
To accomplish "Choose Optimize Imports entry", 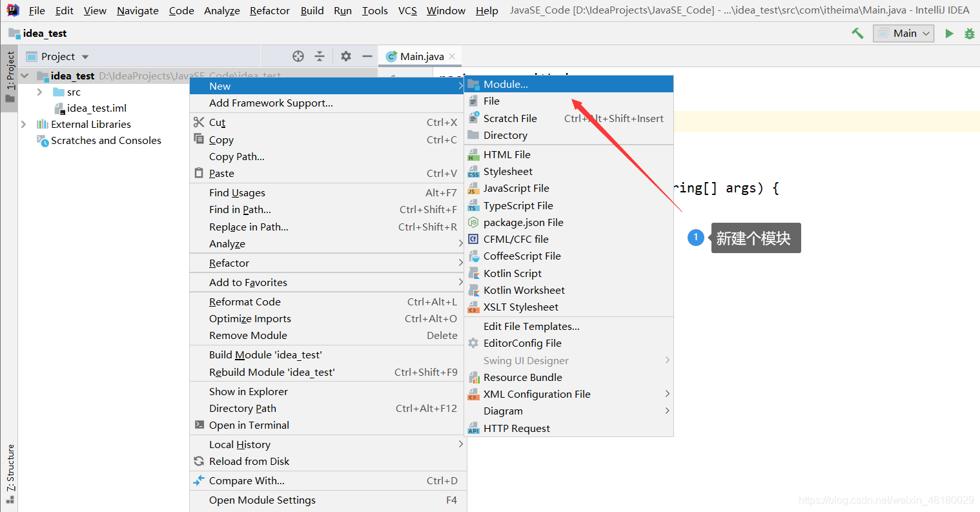I will point(327,318).
